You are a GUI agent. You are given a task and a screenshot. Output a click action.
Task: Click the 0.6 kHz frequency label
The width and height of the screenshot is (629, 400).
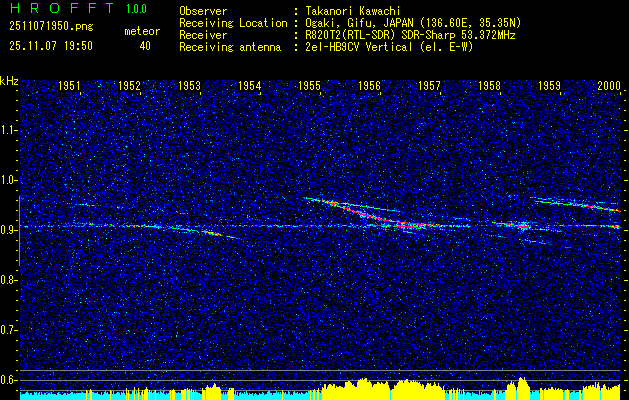coord(8,380)
